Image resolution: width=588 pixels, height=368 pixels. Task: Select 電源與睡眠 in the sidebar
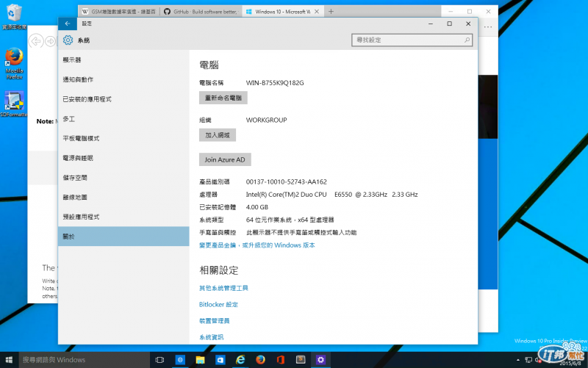coord(123,158)
